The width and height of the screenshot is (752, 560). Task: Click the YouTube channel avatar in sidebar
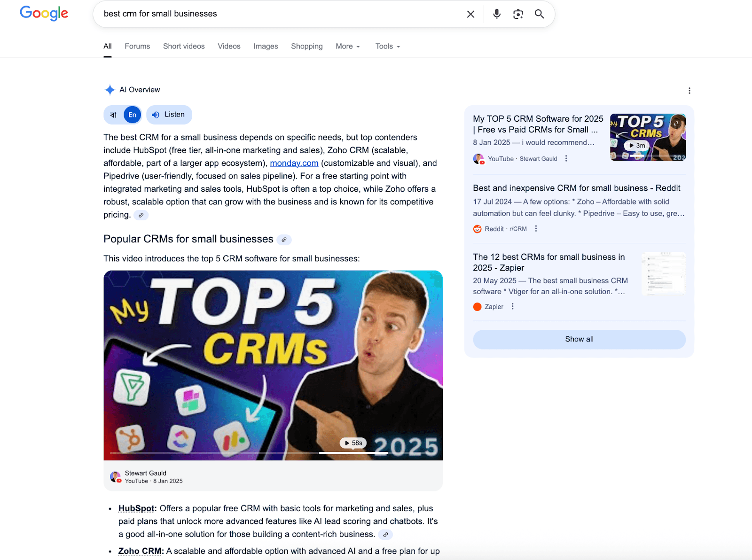478,159
